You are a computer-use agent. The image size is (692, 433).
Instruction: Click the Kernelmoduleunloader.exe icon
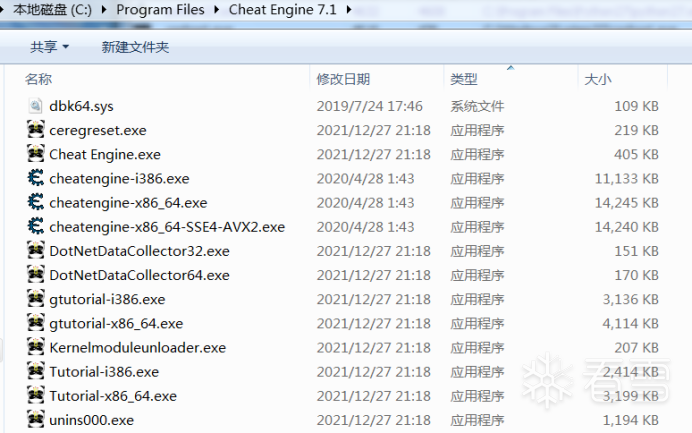tap(35, 347)
